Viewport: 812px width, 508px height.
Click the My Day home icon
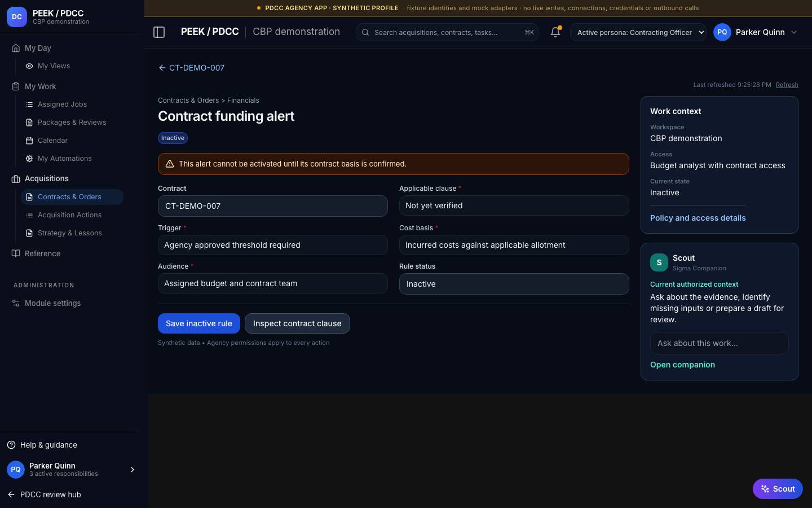[16, 48]
